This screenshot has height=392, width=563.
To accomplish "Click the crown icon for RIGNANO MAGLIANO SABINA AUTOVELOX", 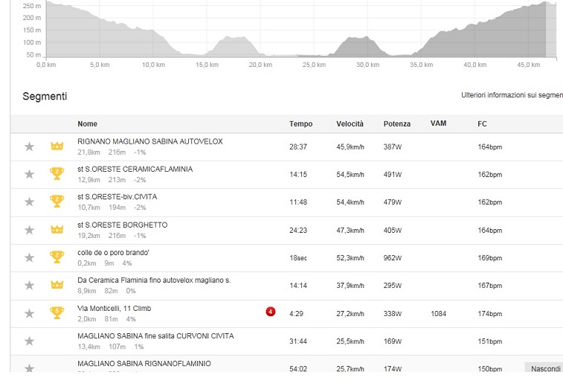I will pyautogui.click(x=57, y=147).
